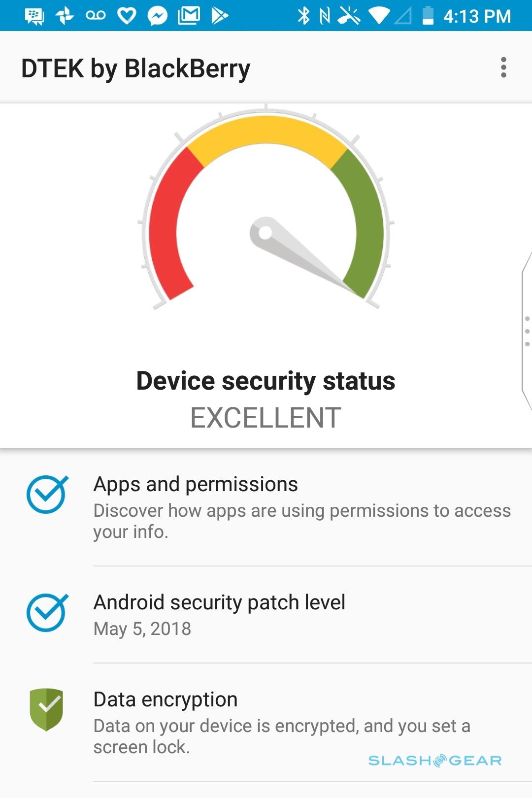The image size is (532, 798).
Task: Tap the heart notification icon
Action: point(127,16)
